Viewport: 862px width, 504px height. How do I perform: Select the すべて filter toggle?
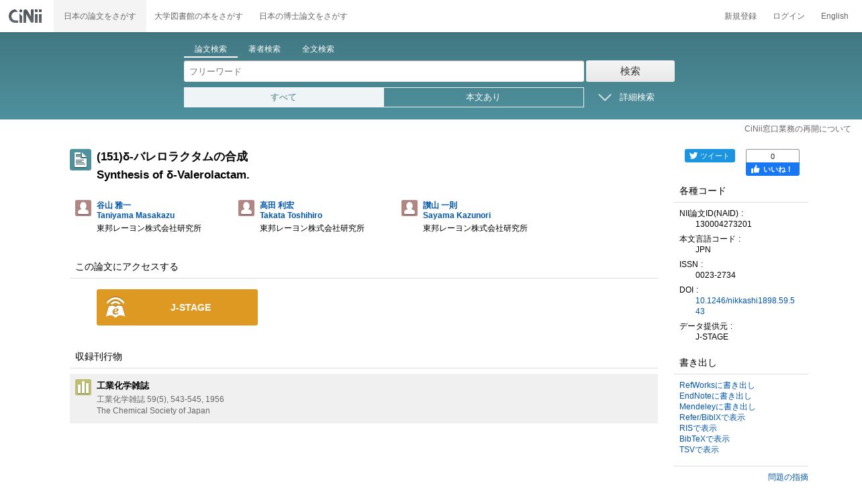coord(283,97)
